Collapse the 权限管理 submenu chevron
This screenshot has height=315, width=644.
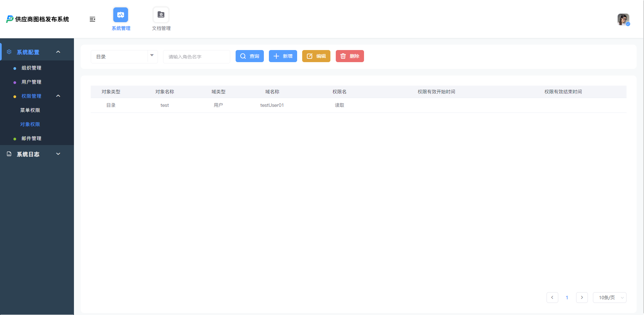[x=58, y=96]
